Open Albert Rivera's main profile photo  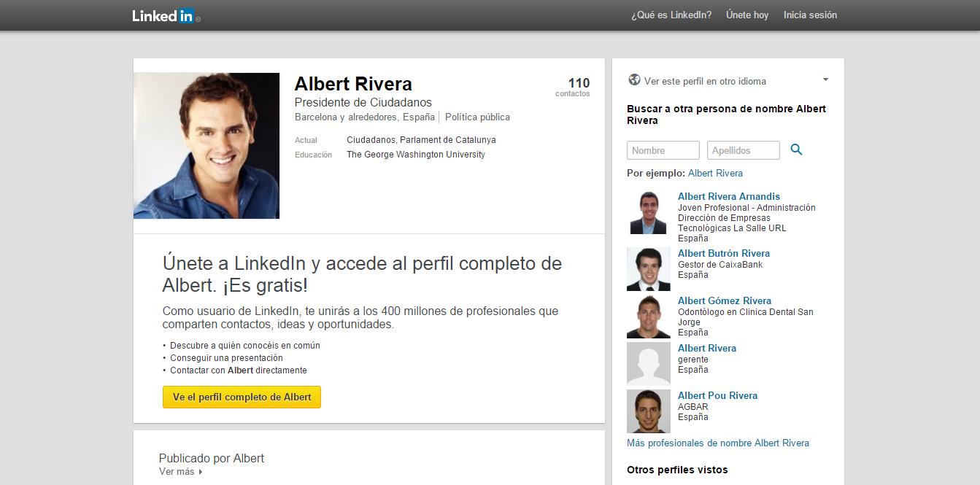point(207,146)
